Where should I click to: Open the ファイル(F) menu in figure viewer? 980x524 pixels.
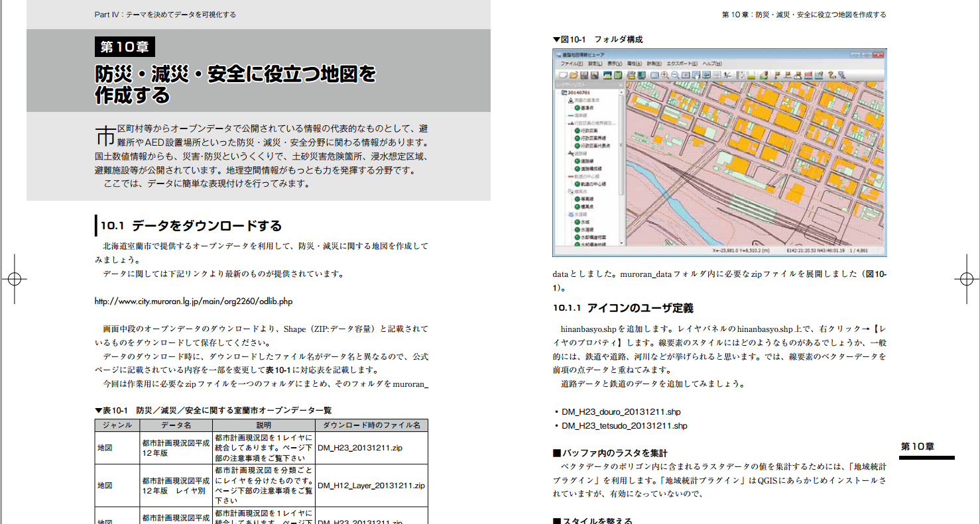(572, 64)
